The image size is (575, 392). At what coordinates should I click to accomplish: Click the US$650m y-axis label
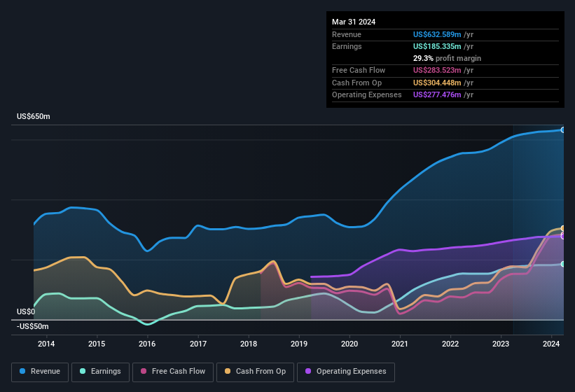34,116
